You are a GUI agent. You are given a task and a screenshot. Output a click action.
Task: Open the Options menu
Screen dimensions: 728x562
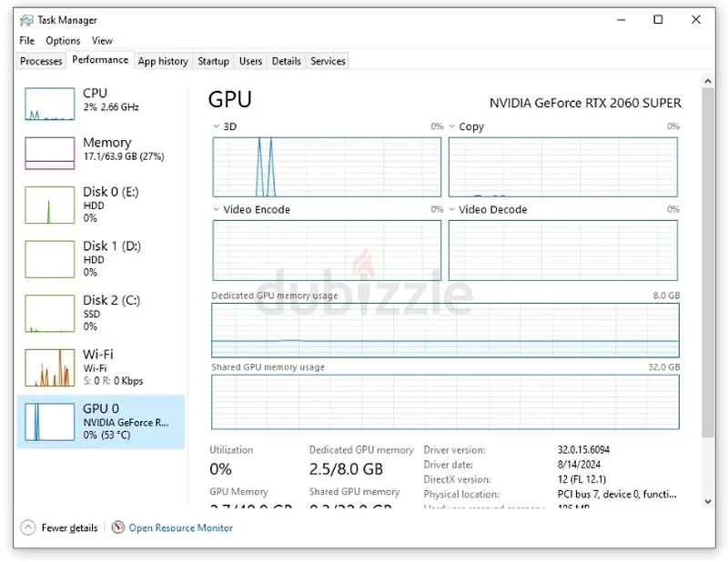pos(63,40)
